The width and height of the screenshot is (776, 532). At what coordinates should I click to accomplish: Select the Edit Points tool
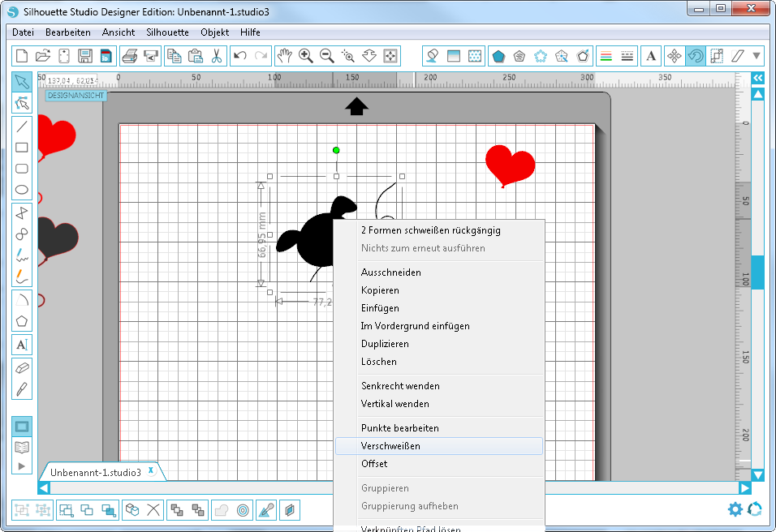[23, 103]
